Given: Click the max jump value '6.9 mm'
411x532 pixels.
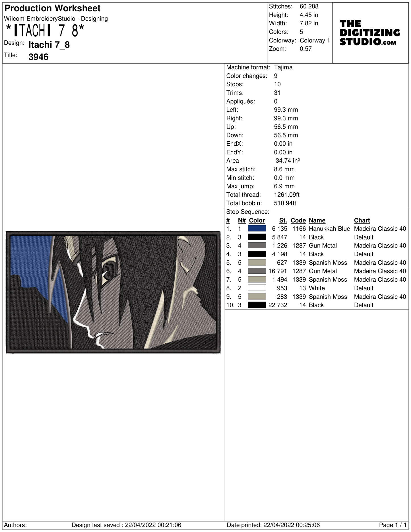Looking at the screenshot, I should click(284, 186).
